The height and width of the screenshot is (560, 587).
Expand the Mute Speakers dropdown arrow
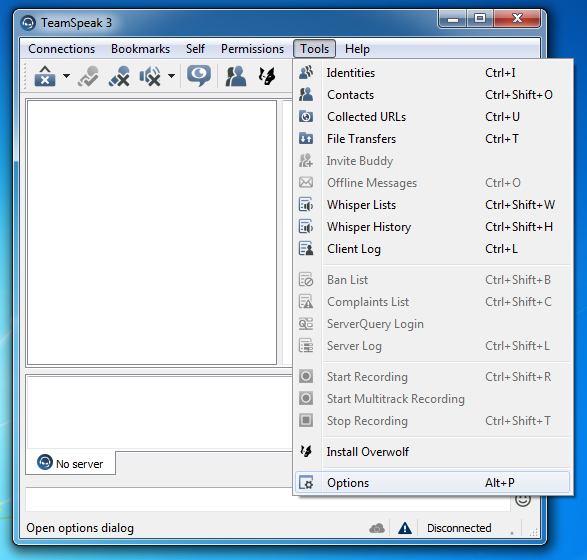click(x=171, y=76)
